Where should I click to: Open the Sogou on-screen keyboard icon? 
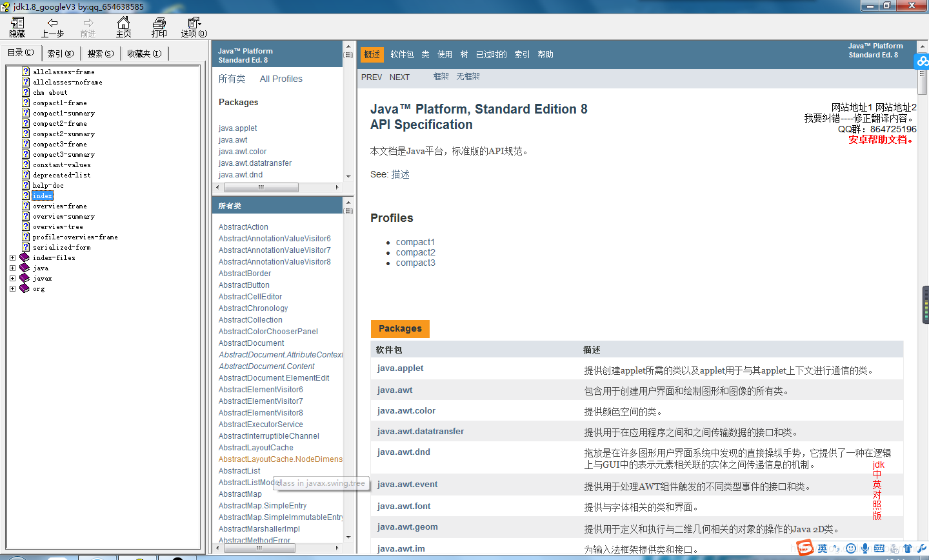879,548
